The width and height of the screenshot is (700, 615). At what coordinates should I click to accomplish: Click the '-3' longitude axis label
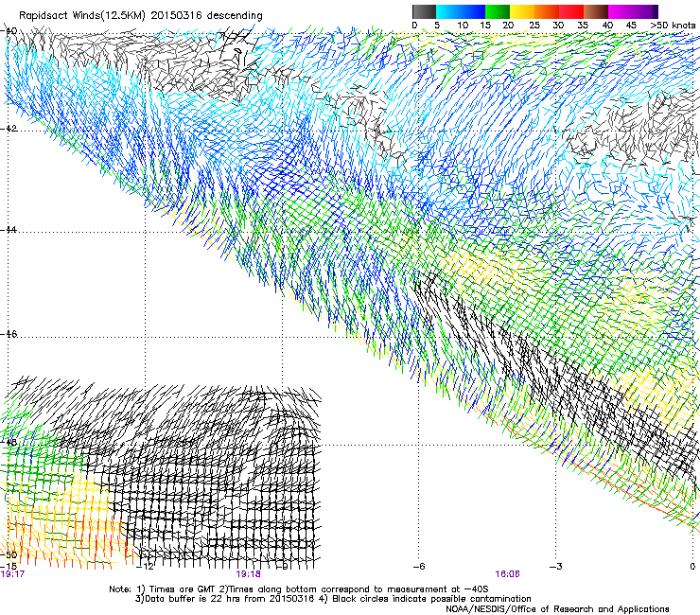pos(556,567)
